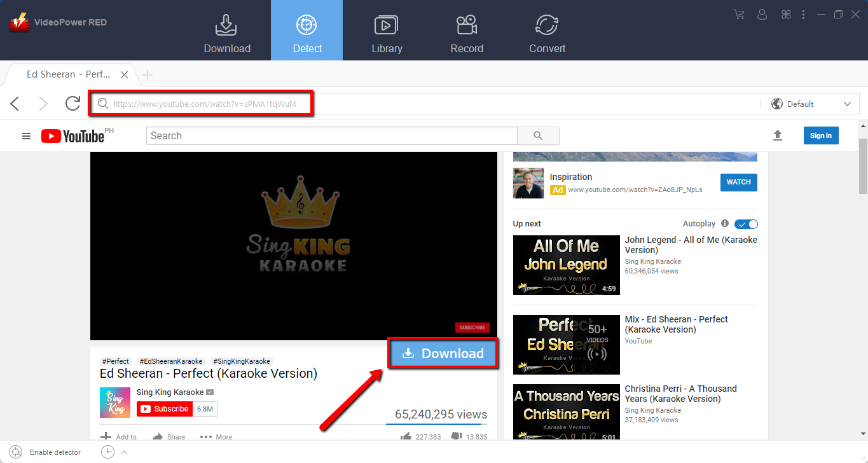Screen dimensions: 868x463
Task: Open the three-dot options menu
Action: (x=803, y=14)
